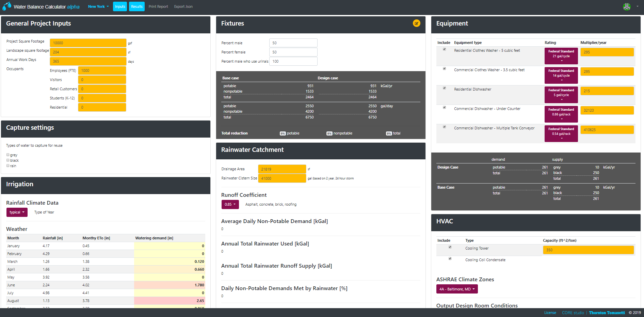Open the dropdown caret beside avatar
644x317 pixels.
click(x=637, y=6)
